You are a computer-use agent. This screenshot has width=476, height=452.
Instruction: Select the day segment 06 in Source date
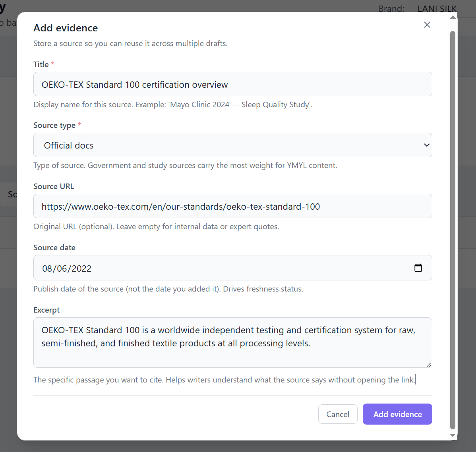tap(62, 268)
